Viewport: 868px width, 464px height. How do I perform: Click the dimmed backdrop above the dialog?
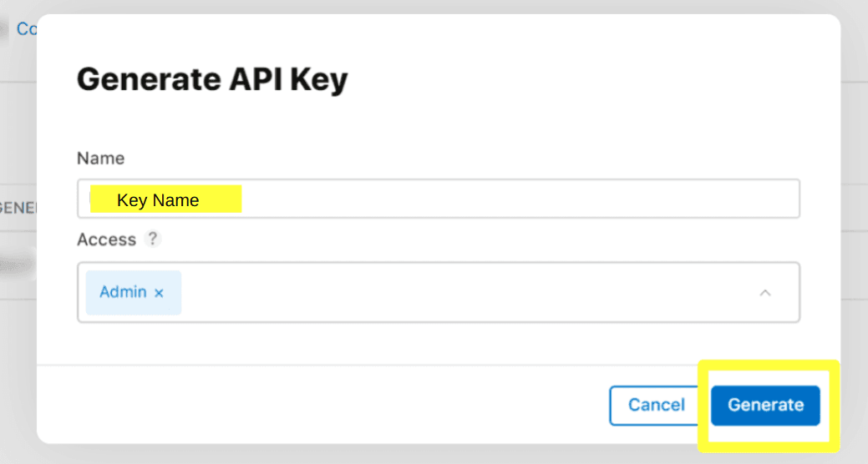(434, 7)
